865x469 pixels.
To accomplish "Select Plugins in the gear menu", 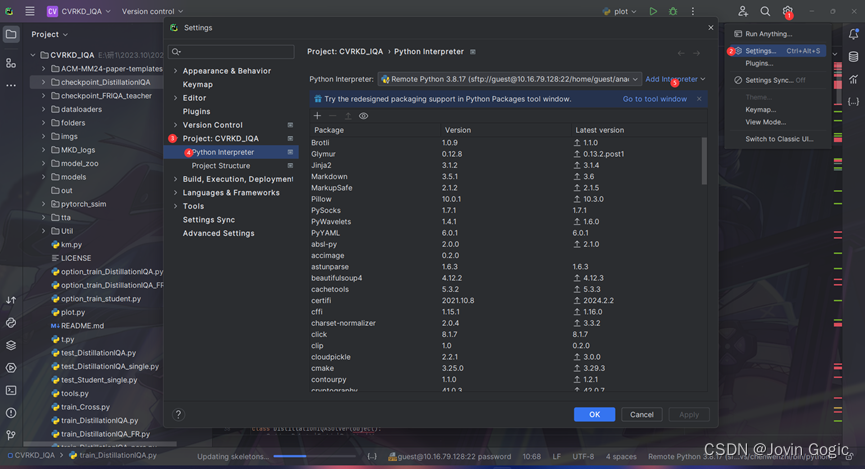I will tap(759, 63).
